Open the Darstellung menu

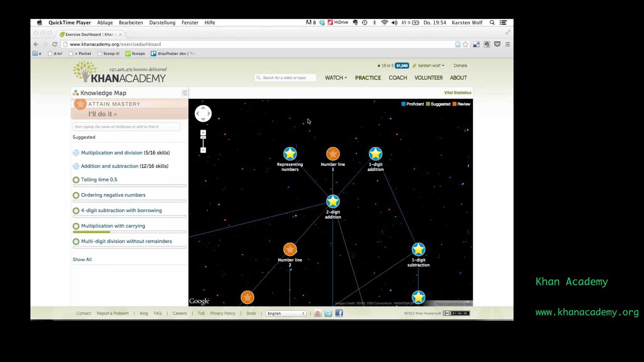[162, 23]
